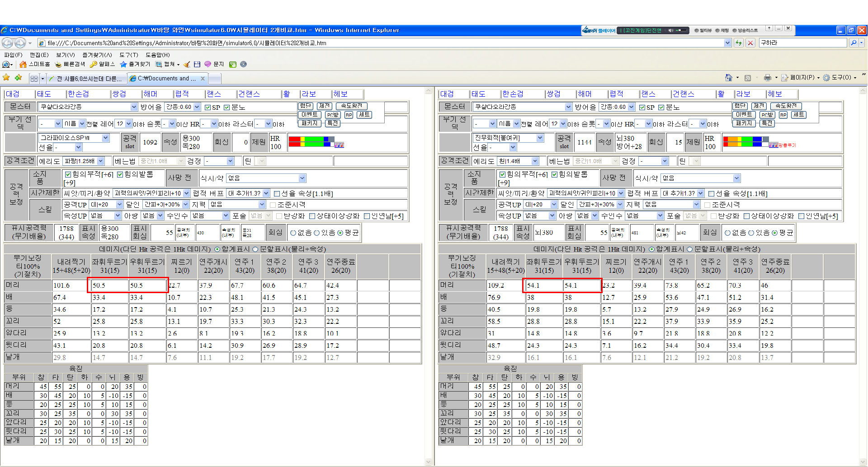
Task: Click the Quick Tabs grid icon
Action: (x=34, y=79)
